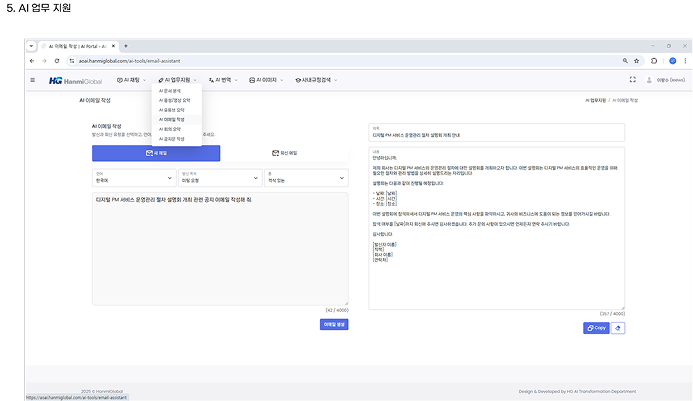The height and width of the screenshot is (401, 693).
Task: Expand the AI 번역 menu
Action: pos(223,79)
